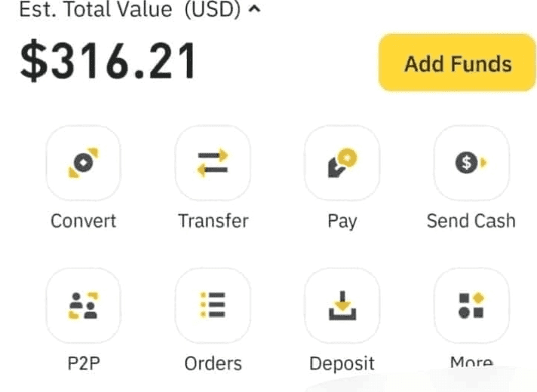Select the P2P text label
Screen dimensions: 537x392
click(83, 363)
